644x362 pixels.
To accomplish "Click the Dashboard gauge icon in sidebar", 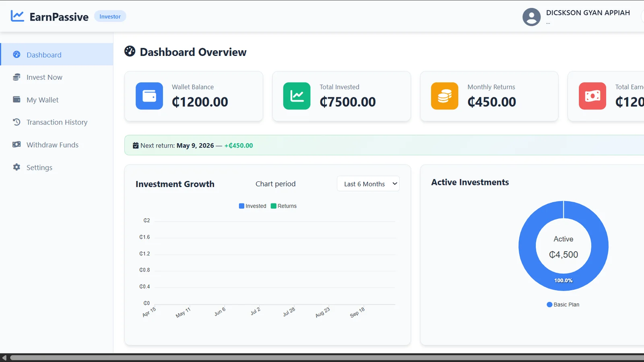I will (x=17, y=54).
